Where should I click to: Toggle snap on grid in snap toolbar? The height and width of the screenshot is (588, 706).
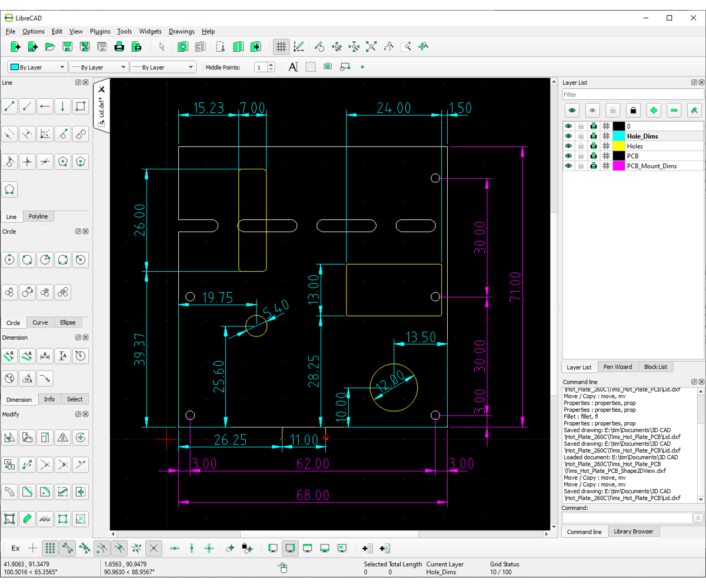(50, 548)
